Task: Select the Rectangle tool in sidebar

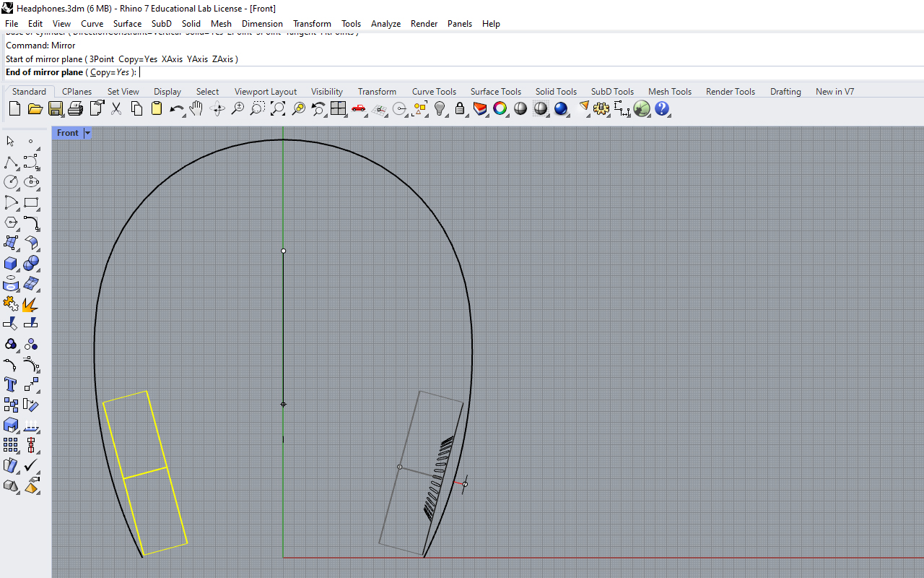Action: click(31, 202)
